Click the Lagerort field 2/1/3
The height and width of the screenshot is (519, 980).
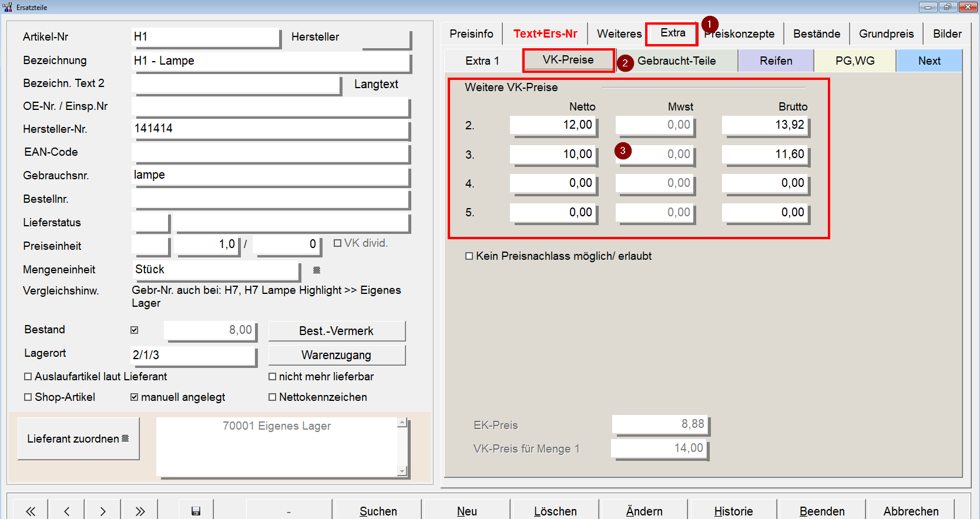pyautogui.click(x=193, y=355)
